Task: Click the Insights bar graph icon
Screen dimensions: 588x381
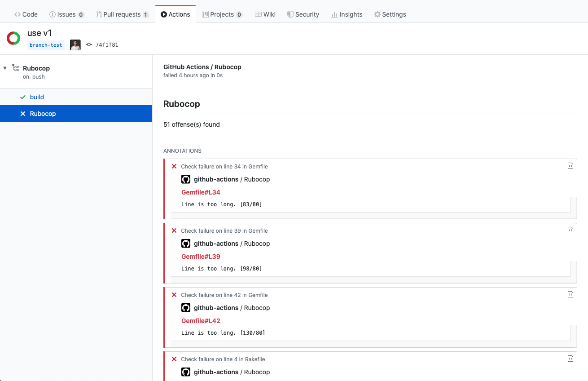Action: coord(334,14)
